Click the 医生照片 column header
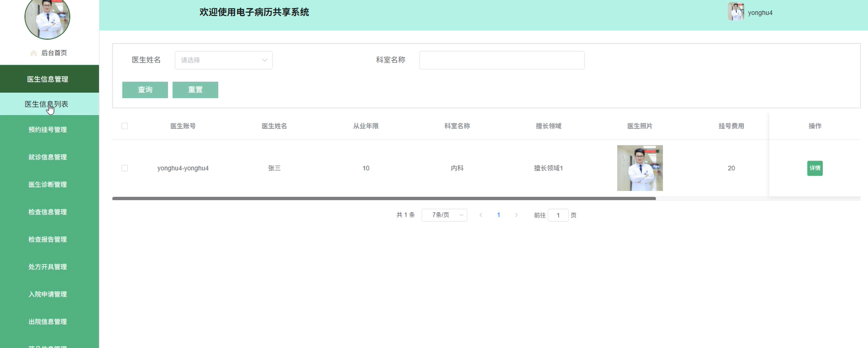Viewport: 868px width, 348px height. point(640,126)
